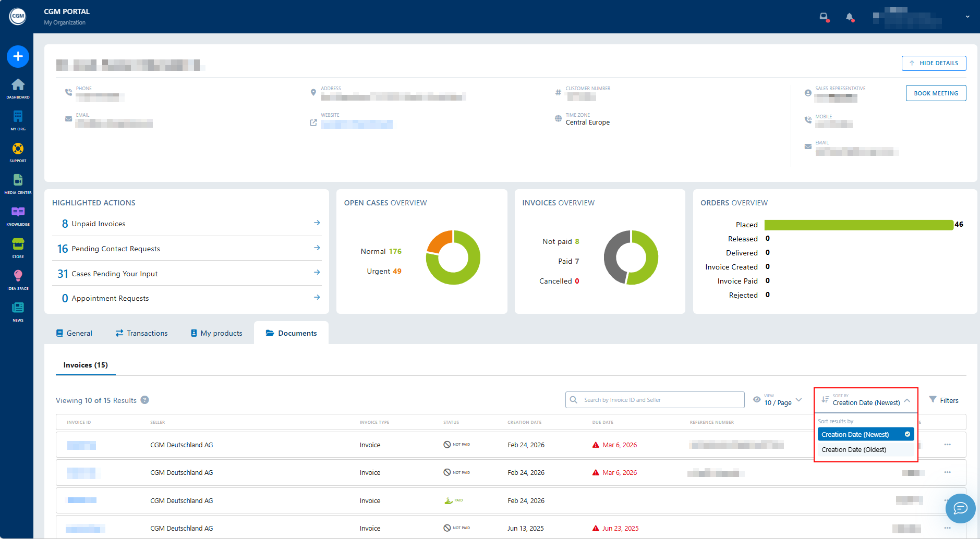Sort by the Creation Date column header
Viewport: 980px width, 539px height.
coord(524,422)
